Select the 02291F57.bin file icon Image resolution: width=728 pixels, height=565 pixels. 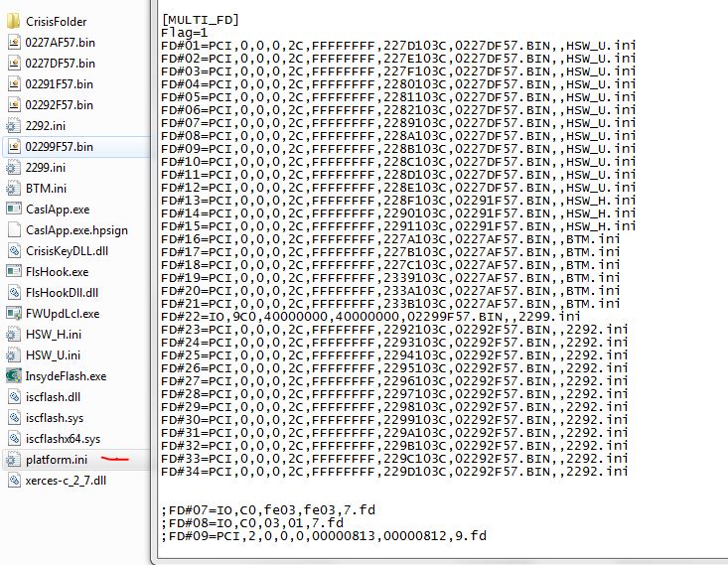tap(14, 84)
